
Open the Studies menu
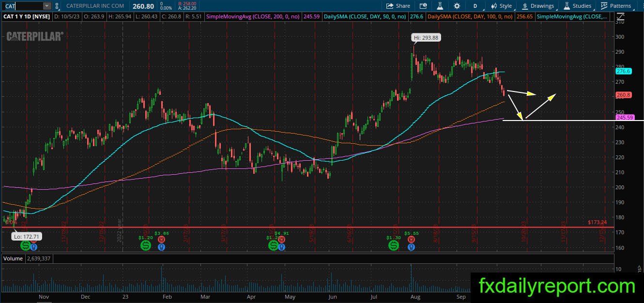[577, 6]
